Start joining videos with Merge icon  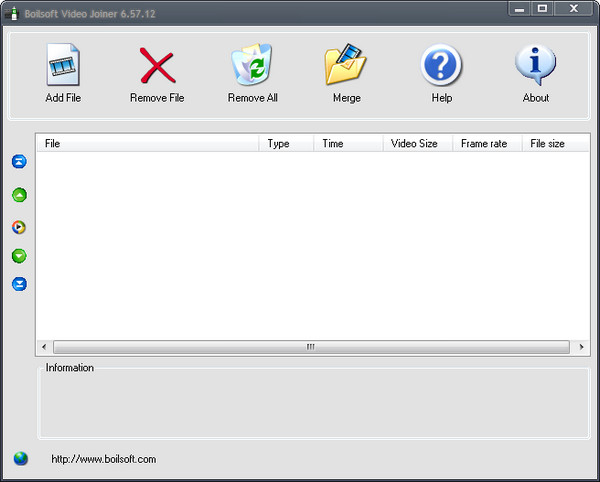tap(346, 67)
